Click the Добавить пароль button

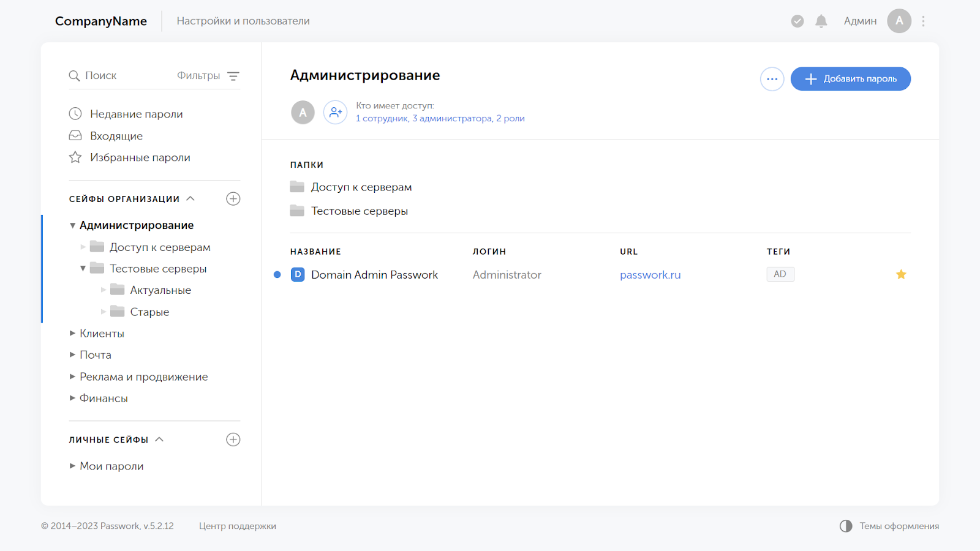point(850,79)
